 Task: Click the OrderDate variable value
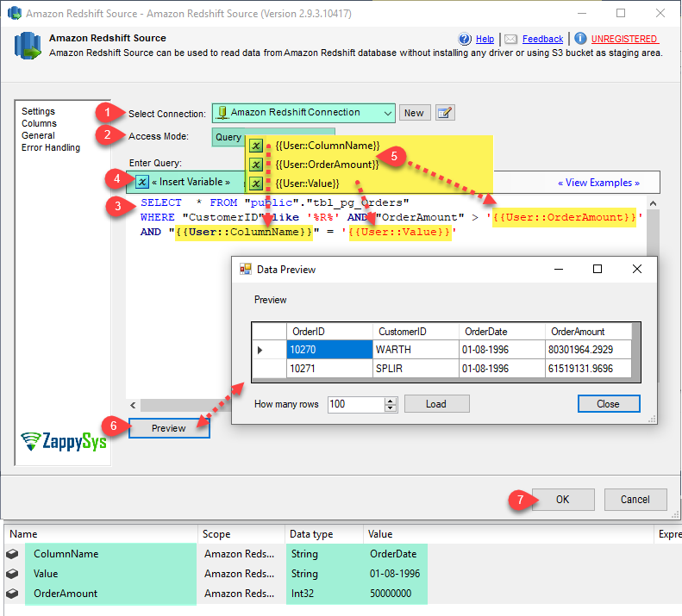393,554
